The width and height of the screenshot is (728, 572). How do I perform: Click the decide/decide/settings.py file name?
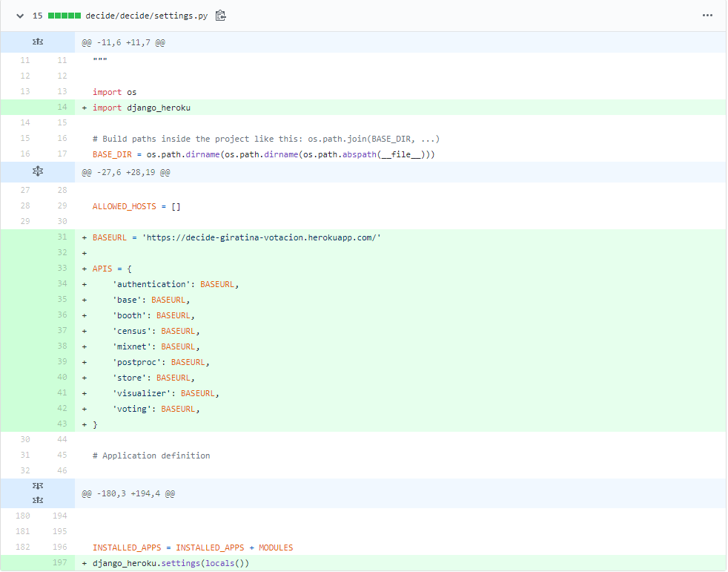tap(146, 16)
